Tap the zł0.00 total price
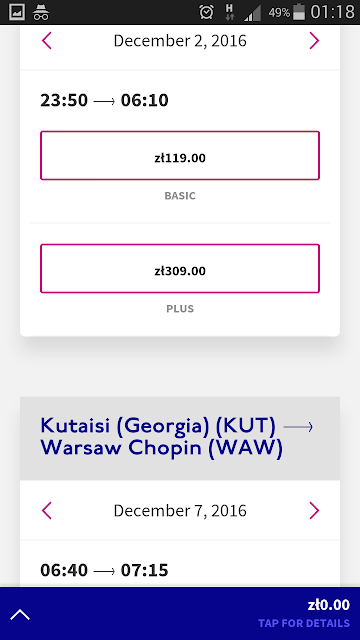 coord(329,605)
